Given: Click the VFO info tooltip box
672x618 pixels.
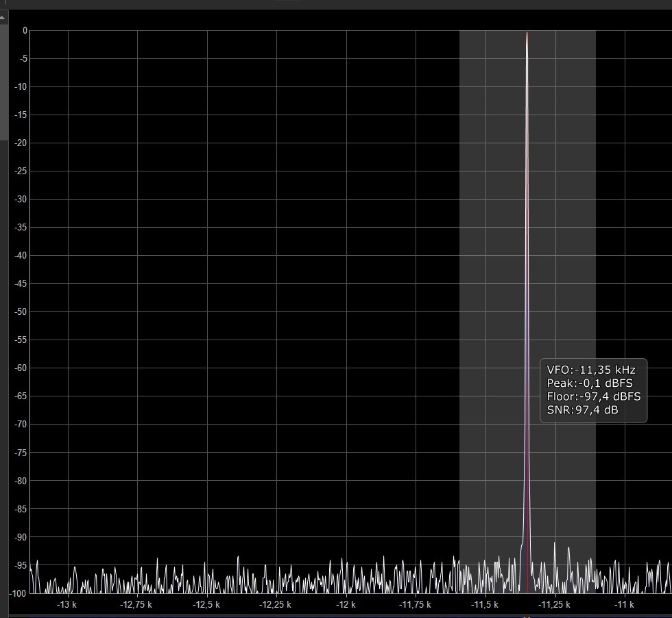Looking at the screenshot, I should pyautogui.click(x=593, y=390).
